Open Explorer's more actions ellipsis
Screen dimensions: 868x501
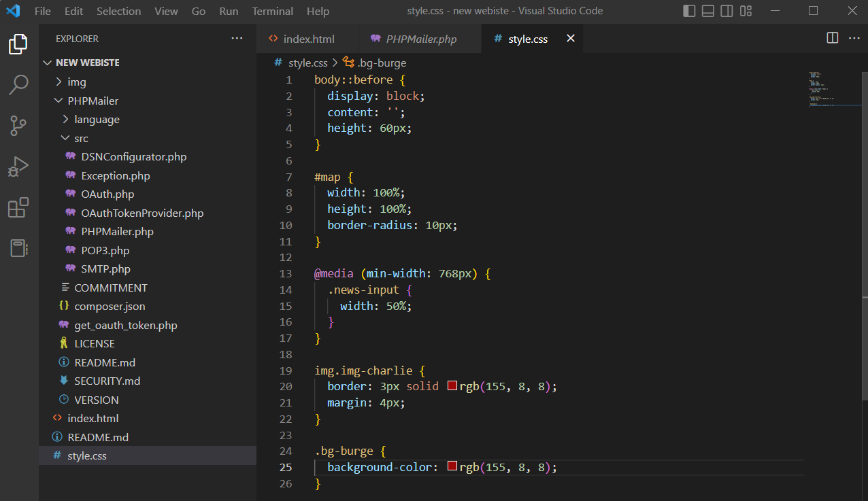tap(237, 39)
